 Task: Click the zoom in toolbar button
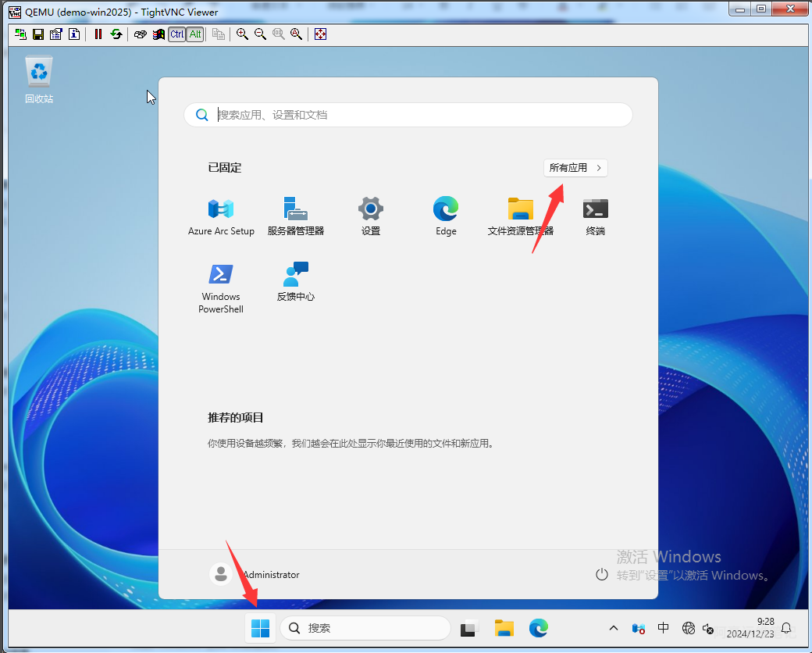pos(242,34)
